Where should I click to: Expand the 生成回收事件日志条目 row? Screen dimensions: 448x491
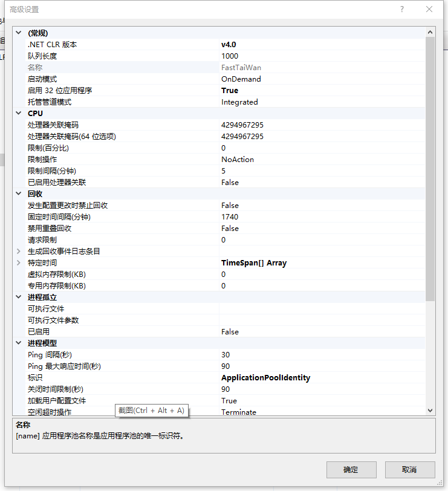click(x=19, y=251)
